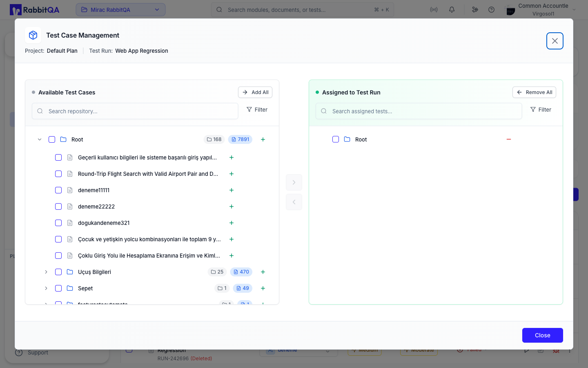Add the Root folder with plus icon

(263, 139)
